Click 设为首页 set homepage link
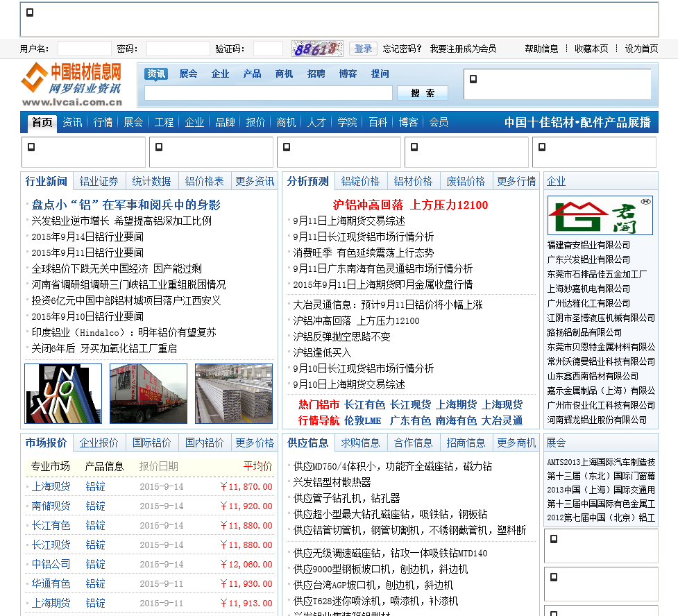The image size is (678, 616). point(641,49)
